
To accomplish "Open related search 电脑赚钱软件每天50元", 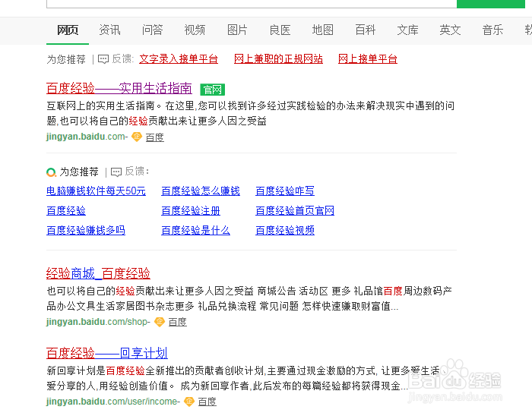I will pyautogui.click(x=96, y=191).
